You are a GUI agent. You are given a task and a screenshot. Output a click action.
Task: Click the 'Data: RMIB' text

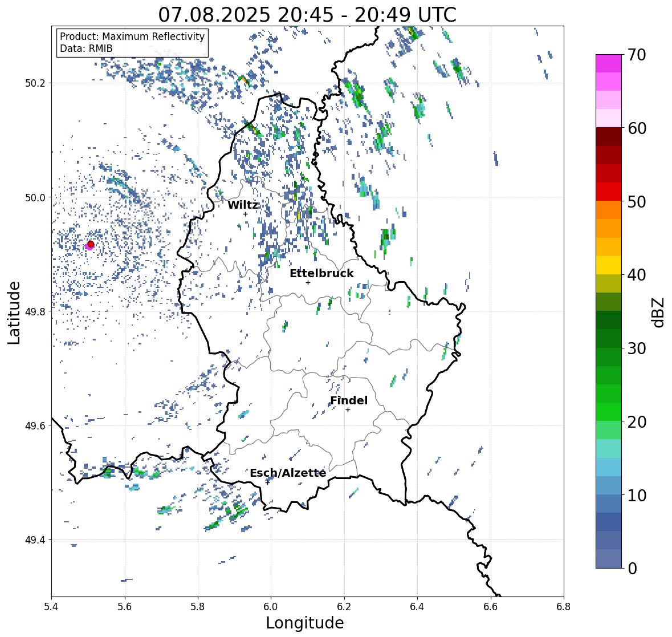pos(86,48)
